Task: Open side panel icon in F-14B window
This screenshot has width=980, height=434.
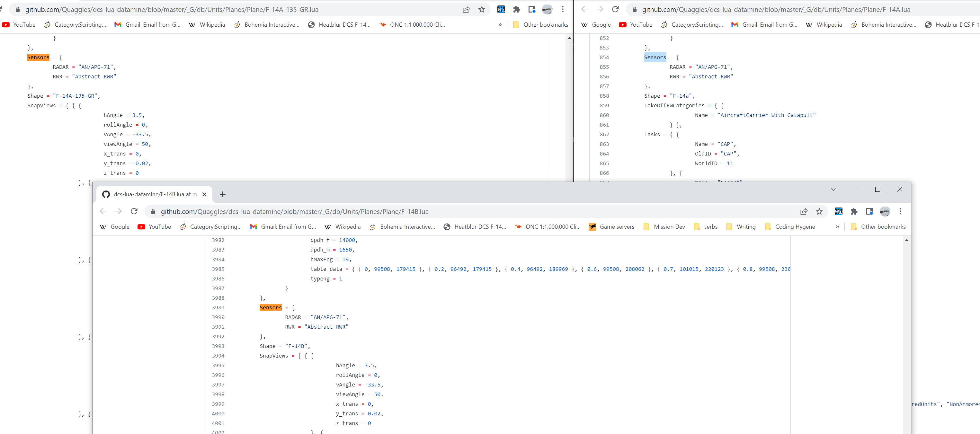Action: (x=869, y=211)
